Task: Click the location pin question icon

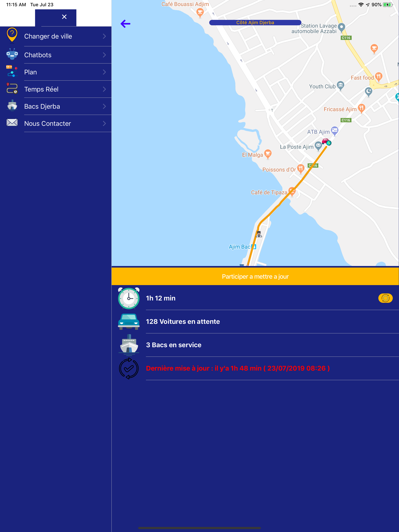Action: [12, 35]
